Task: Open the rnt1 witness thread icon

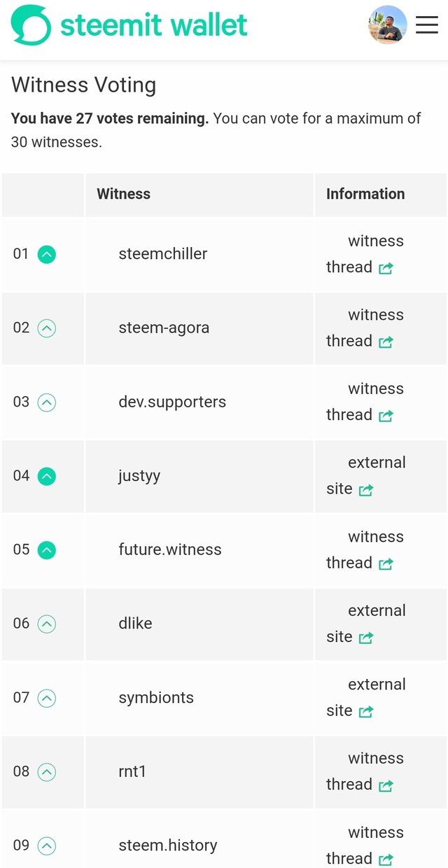Action: click(386, 785)
